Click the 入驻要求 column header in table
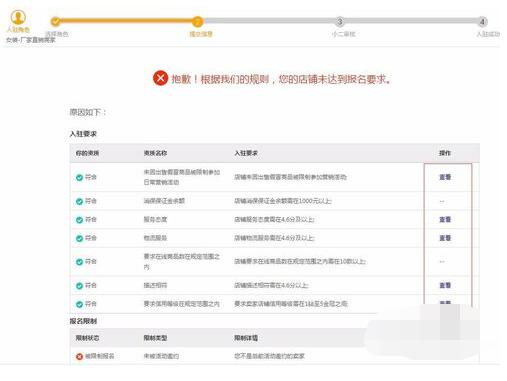 pyautogui.click(x=246, y=153)
